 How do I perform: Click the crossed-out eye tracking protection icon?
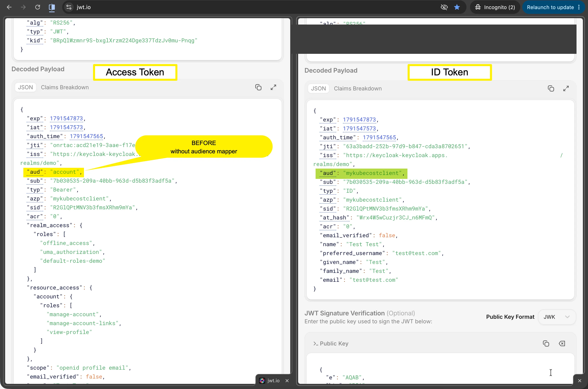pos(444,7)
